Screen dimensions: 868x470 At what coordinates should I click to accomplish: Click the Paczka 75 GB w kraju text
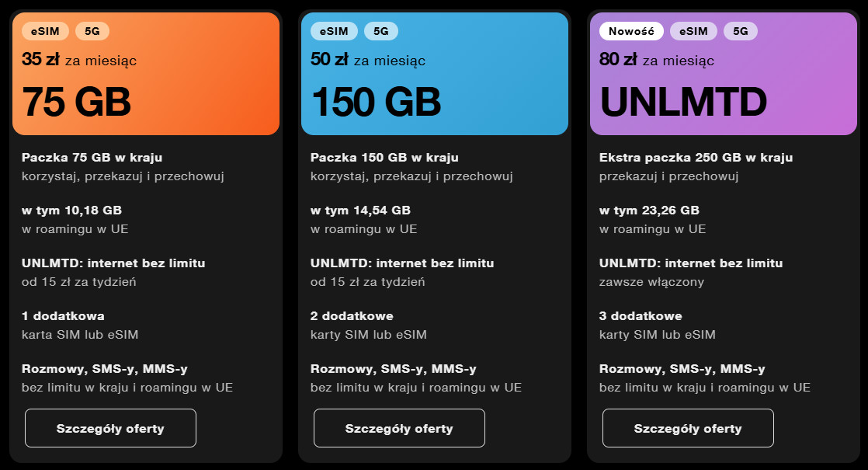92,158
